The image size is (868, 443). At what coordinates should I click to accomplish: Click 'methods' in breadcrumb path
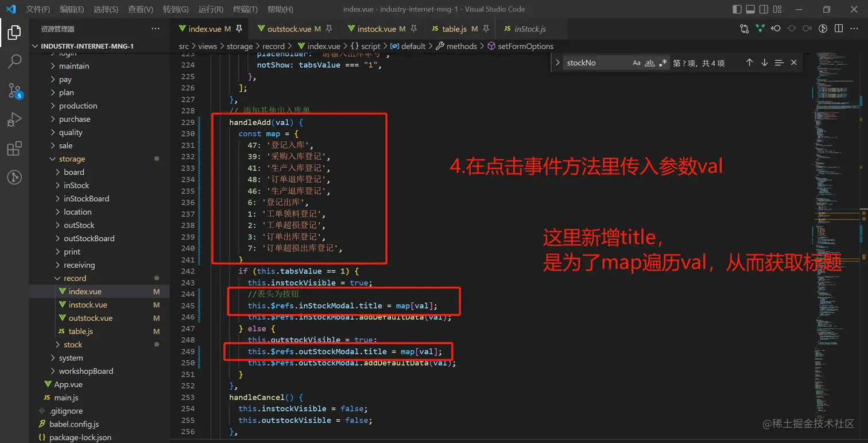pyautogui.click(x=462, y=46)
